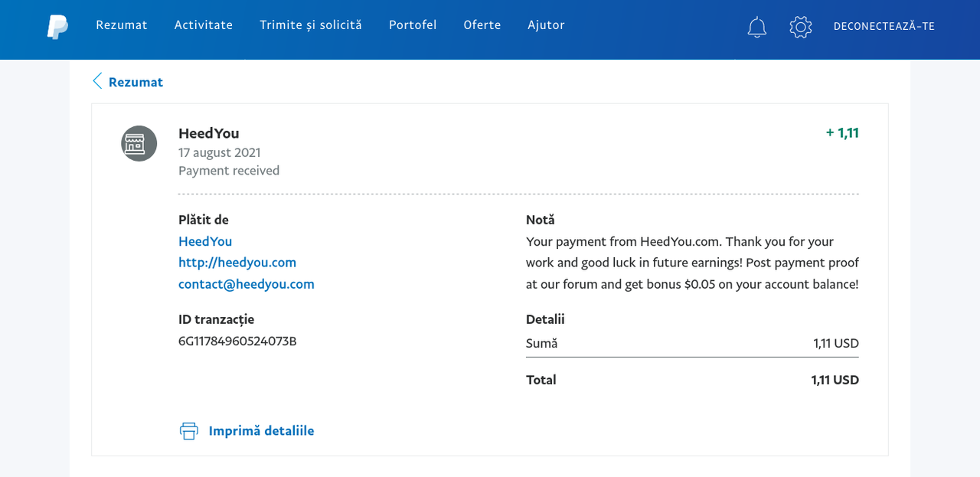Click the HeedYou transaction title
Viewport: 980px width, 477px height.
209,133
